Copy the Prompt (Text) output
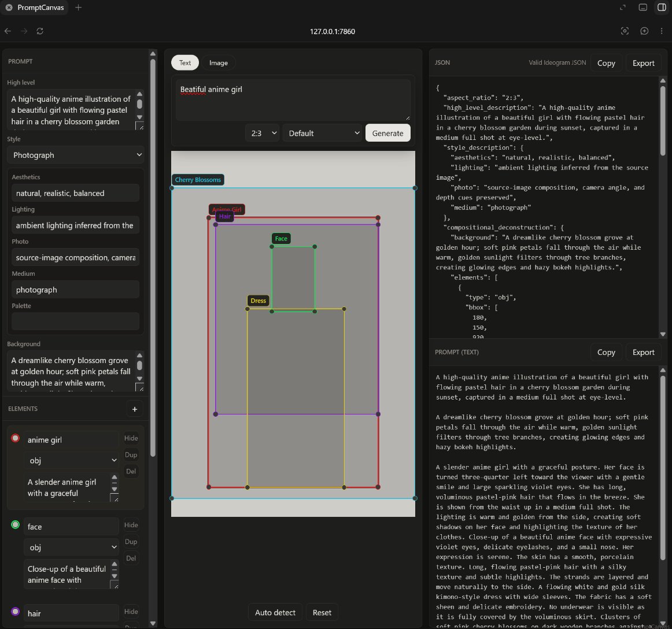672x629 pixels. click(606, 352)
